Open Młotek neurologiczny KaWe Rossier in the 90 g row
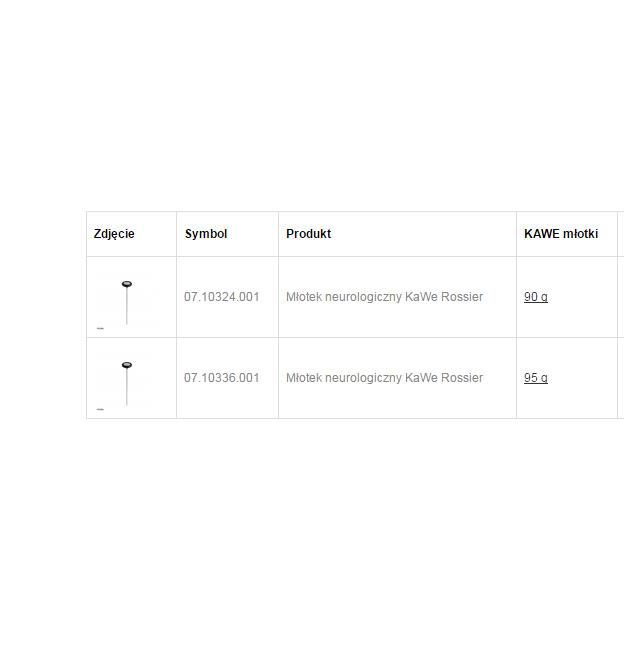This screenshot has height=645, width=644. coord(384,297)
